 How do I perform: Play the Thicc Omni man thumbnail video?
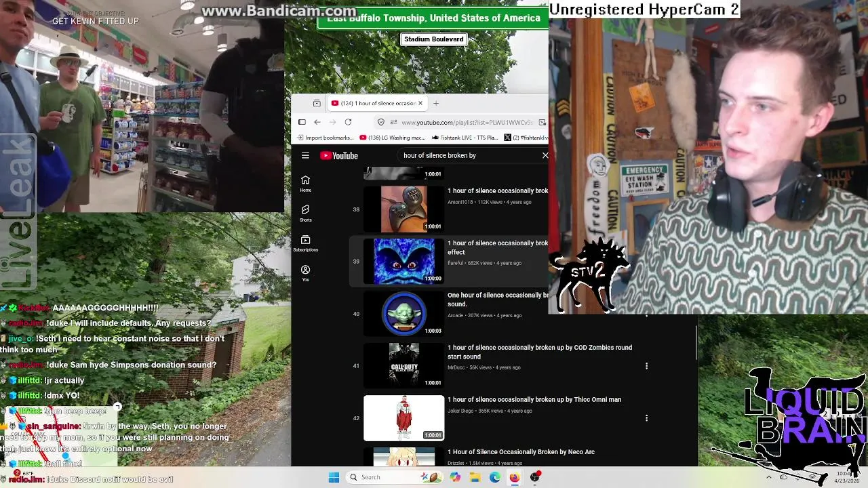(x=403, y=418)
